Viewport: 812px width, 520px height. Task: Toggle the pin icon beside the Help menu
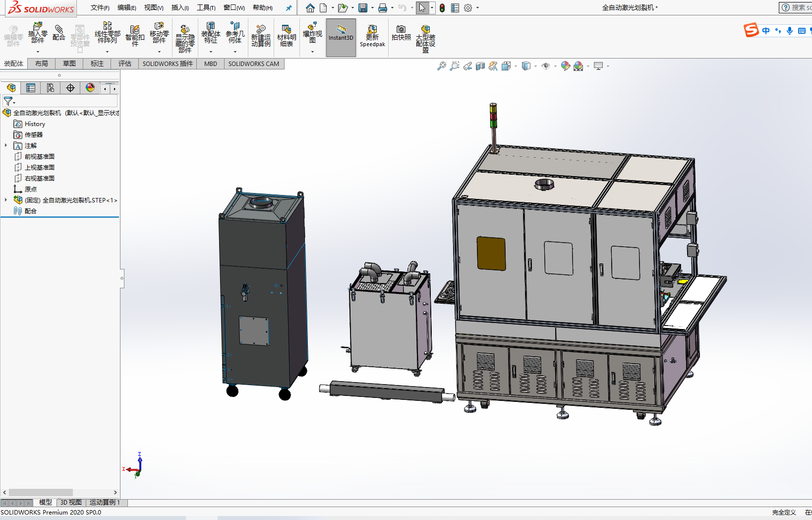(289, 8)
